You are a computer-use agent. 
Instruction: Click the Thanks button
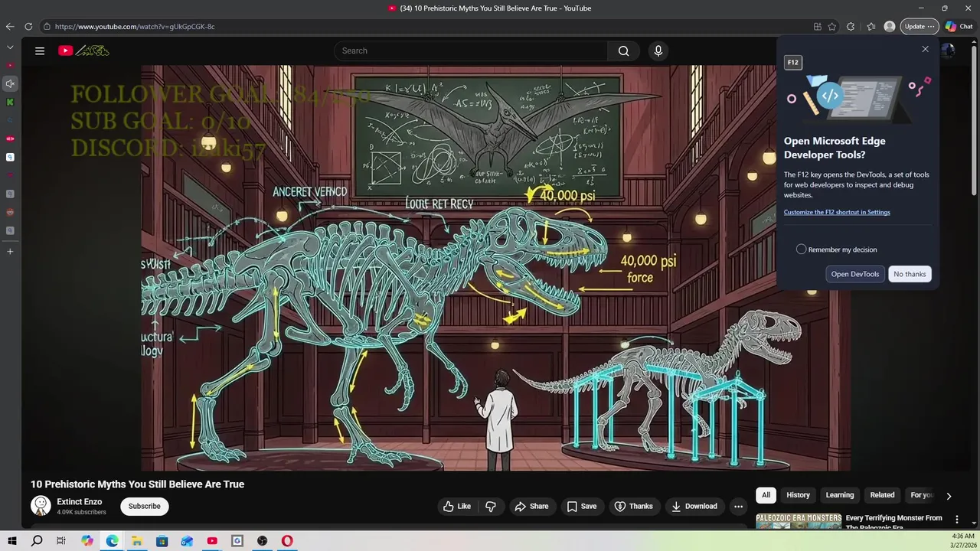click(x=634, y=506)
